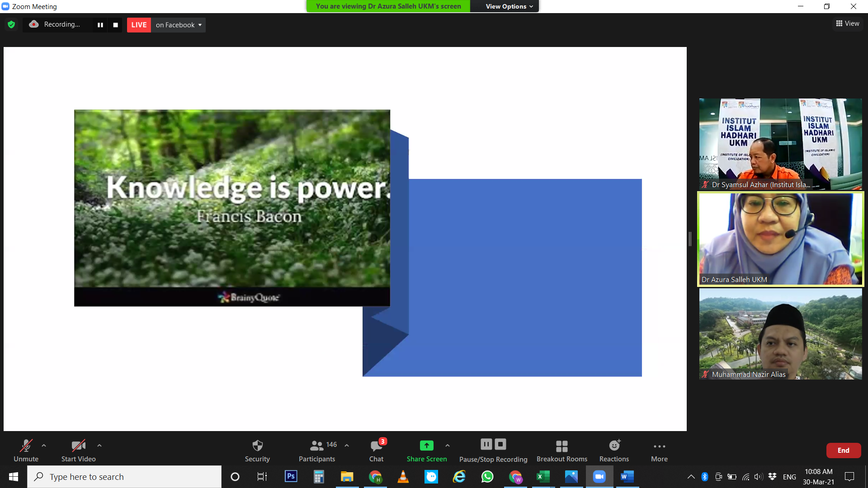Screen dimensions: 868x488
Task: Open the More menu
Action: (x=659, y=446)
